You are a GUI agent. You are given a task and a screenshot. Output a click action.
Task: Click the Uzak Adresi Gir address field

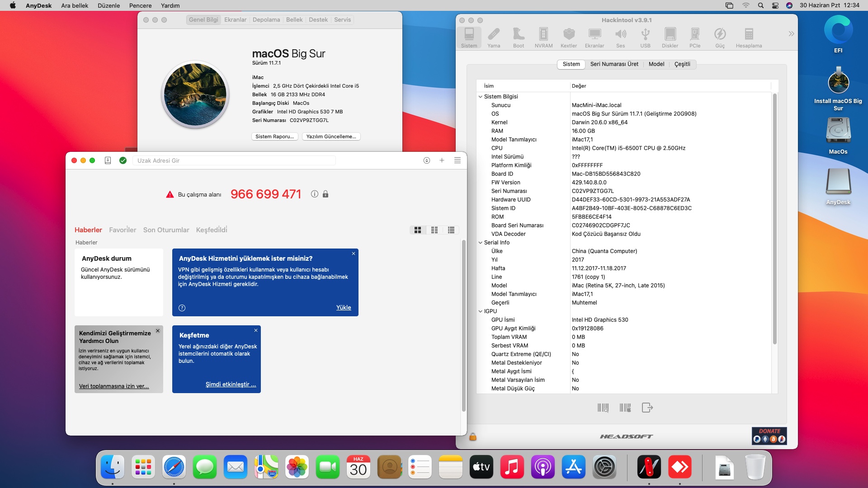point(234,160)
